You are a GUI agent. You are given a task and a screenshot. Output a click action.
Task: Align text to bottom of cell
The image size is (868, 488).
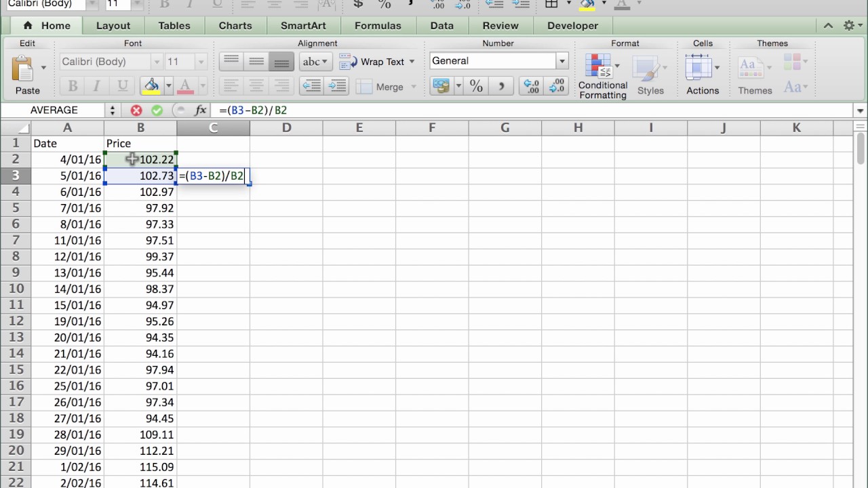click(x=281, y=62)
